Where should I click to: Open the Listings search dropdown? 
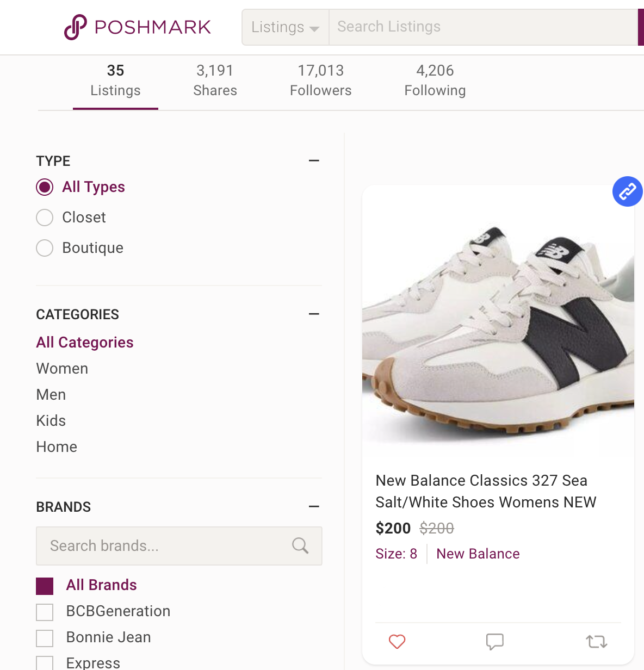[285, 27]
